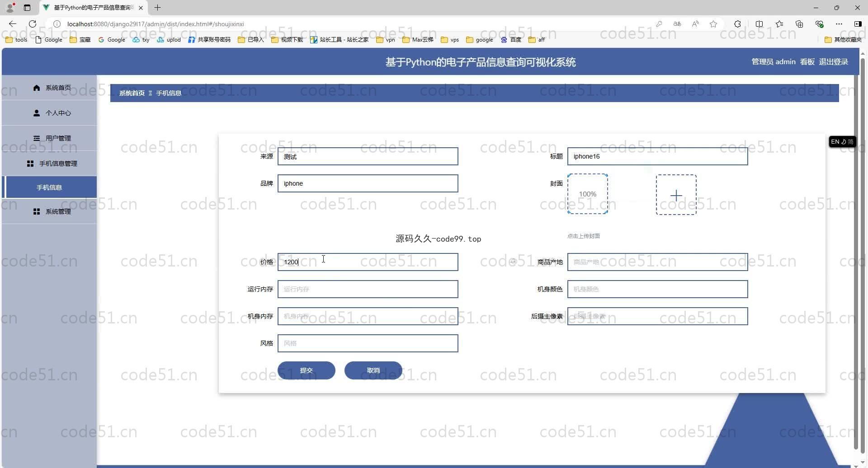
Task: Click the tab actions icon near profile
Action: [27, 8]
